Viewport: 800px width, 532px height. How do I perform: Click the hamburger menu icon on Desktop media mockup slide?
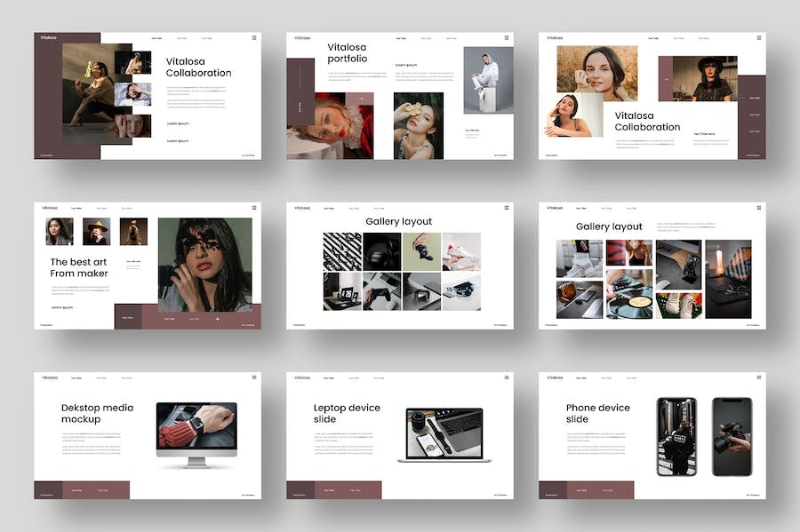click(x=254, y=377)
